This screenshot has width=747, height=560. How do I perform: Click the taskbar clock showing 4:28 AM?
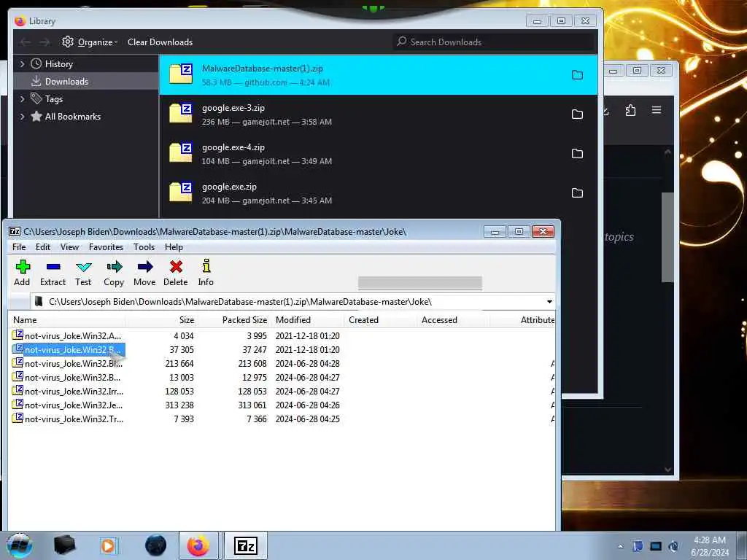[x=710, y=546]
